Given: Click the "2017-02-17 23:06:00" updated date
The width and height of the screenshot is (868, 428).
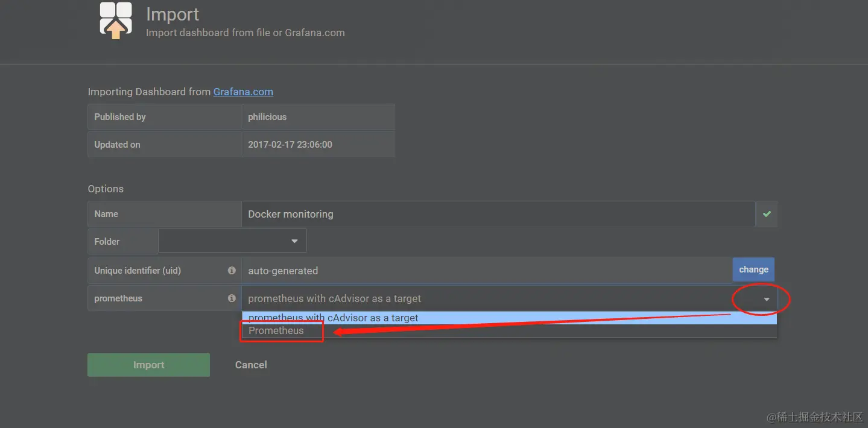Looking at the screenshot, I should click(x=290, y=145).
